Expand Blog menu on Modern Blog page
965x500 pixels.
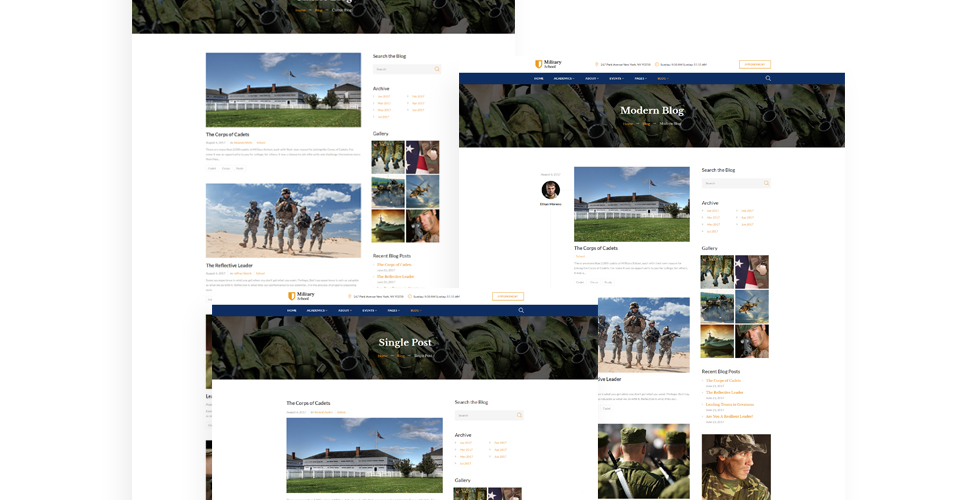tap(663, 78)
